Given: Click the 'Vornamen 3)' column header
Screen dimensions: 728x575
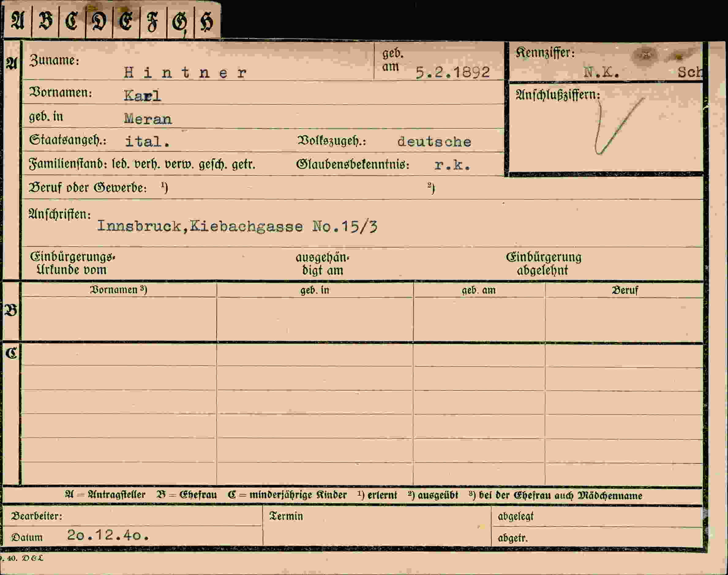Looking at the screenshot, I should [x=118, y=290].
